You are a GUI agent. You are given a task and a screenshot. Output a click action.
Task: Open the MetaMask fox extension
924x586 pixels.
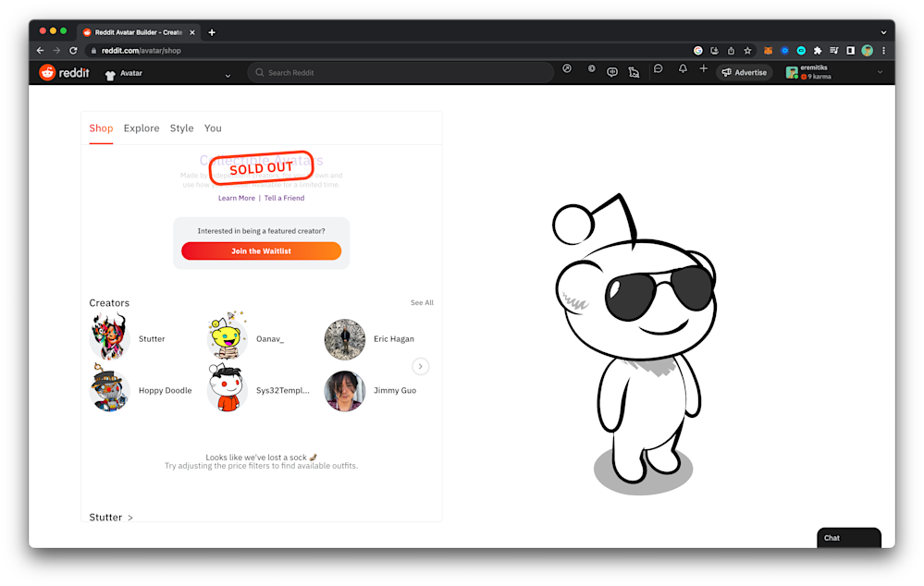point(768,51)
